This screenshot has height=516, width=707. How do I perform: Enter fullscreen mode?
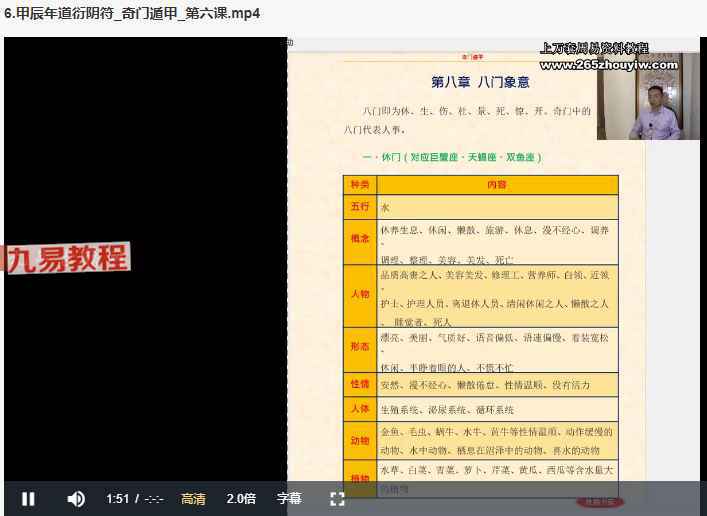pyautogui.click(x=337, y=498)
